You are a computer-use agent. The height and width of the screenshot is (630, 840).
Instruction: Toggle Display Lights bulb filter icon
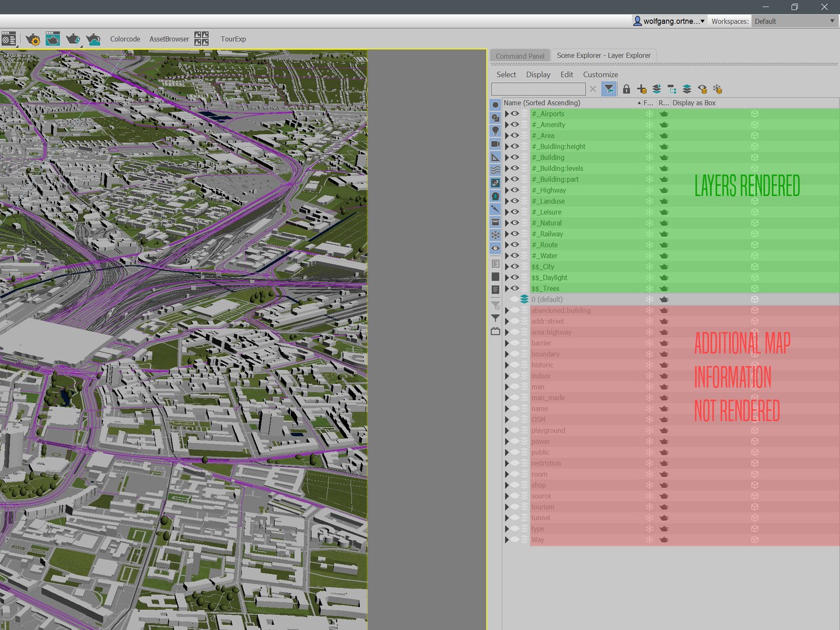coord(495,131)
